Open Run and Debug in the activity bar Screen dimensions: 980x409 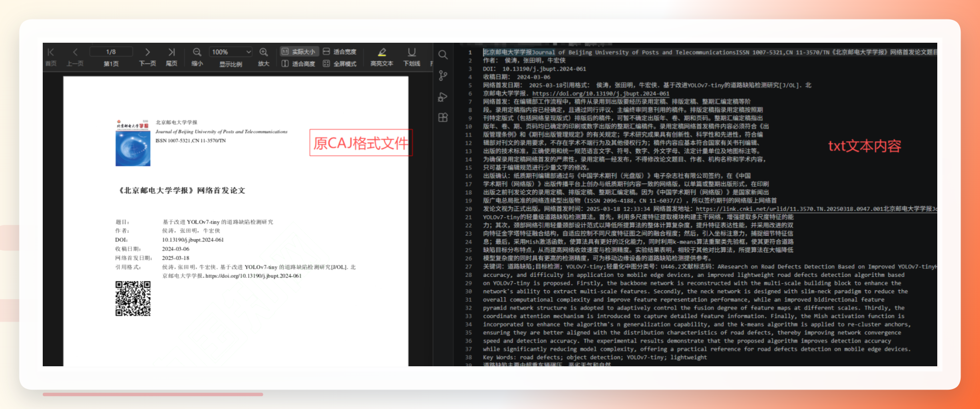tap(443, 97)
